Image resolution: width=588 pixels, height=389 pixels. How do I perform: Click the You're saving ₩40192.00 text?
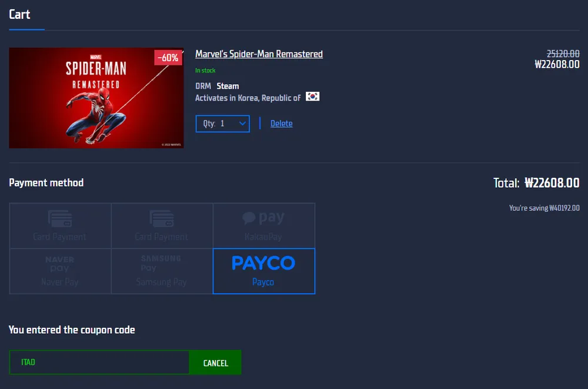(544, 208)
